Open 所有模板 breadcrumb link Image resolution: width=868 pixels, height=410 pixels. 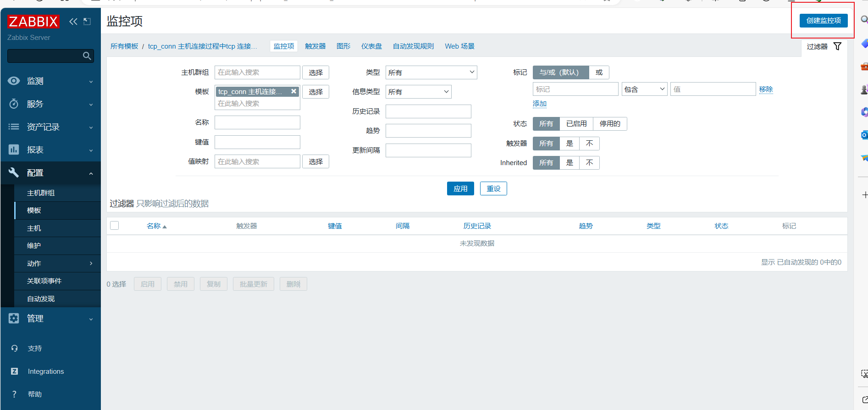point(124,46)
